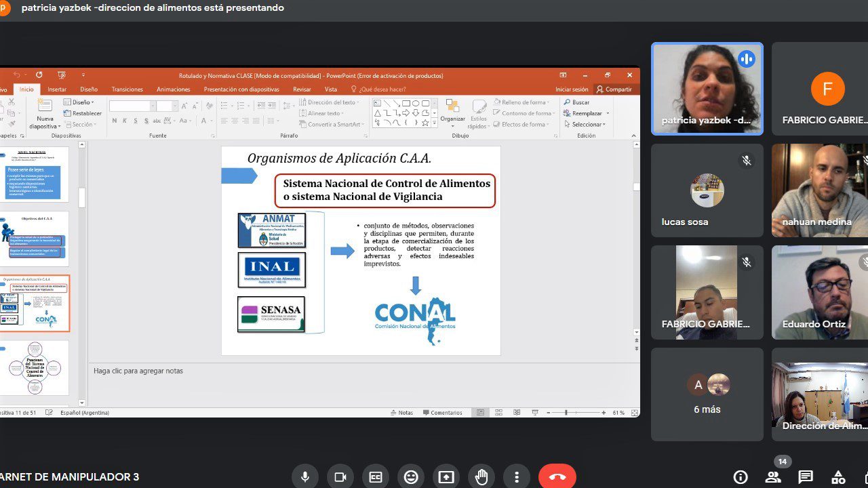Viewport: 868px width, 488px height.
Task: Click the present screen icon
Action: 446,476
